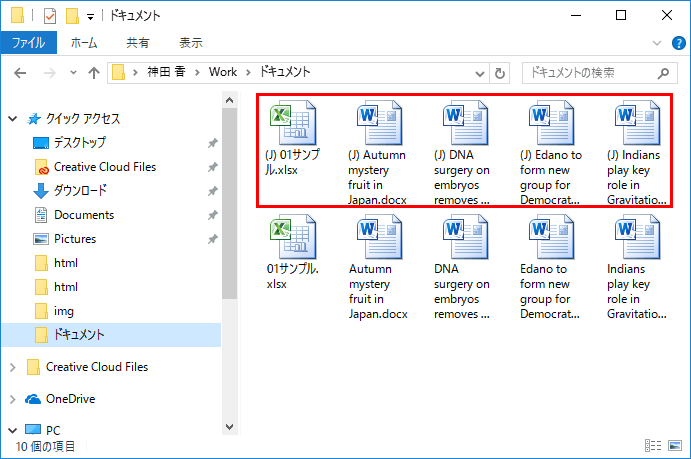Viewport: 691px width, 459px height.
Task: Unpin デスクトップ using its pin icon
Action: [x=212, y=143]
